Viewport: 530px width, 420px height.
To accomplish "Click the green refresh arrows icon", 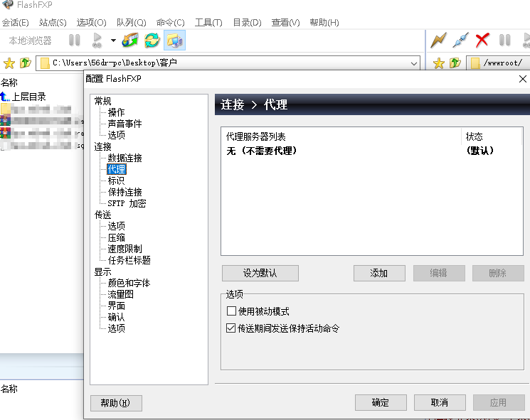I will coord(152,41).
